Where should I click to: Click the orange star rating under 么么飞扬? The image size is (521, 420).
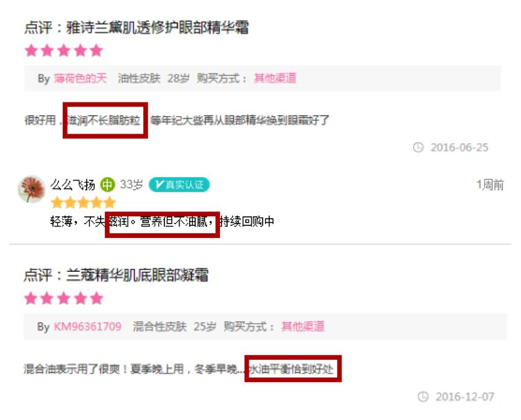(x=83, y=202)
